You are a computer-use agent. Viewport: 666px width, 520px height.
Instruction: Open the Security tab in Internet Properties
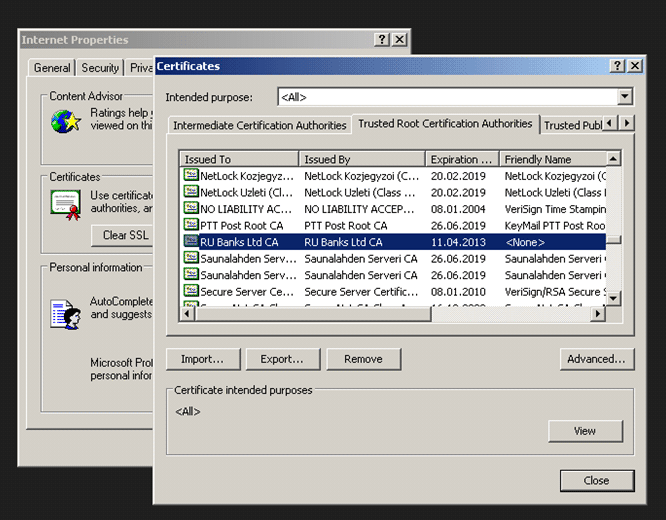[100, 68]
